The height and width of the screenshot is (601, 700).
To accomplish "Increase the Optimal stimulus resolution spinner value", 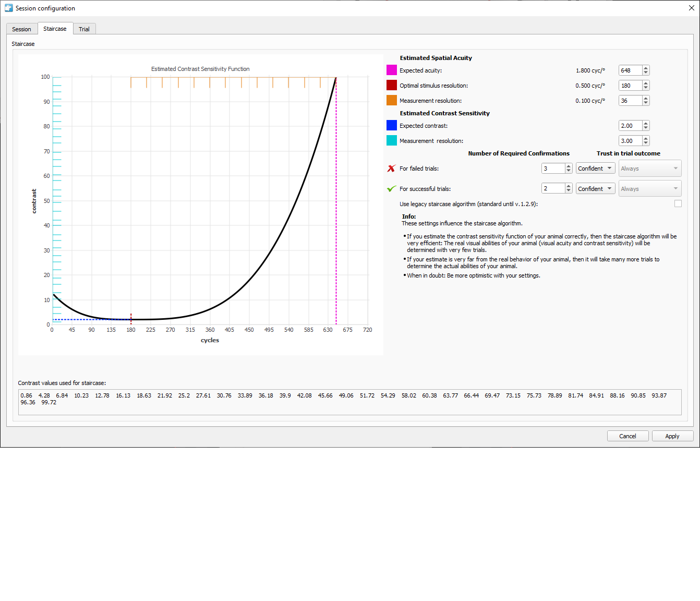I will pos(646,83).
